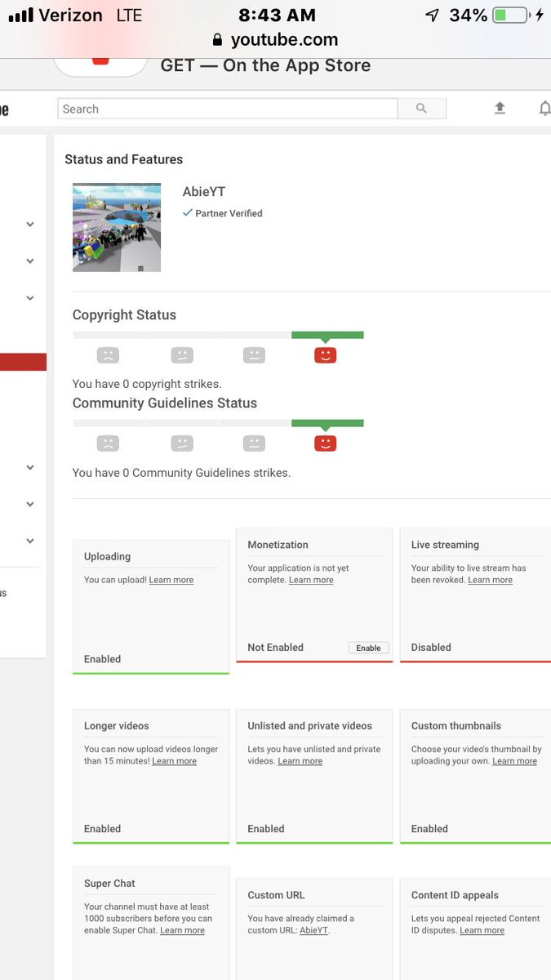Click the search magnifier button

click(x=421, y=109)
